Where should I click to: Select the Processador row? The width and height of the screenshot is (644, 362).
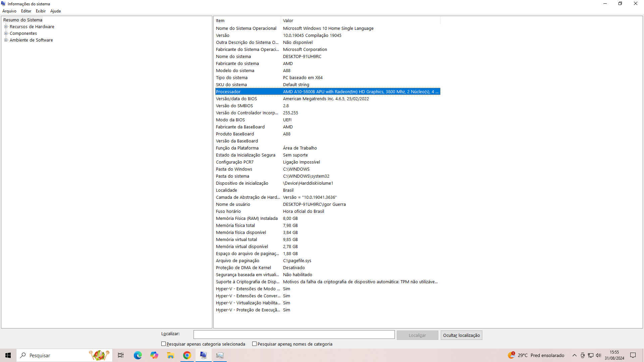pos(327,92)
